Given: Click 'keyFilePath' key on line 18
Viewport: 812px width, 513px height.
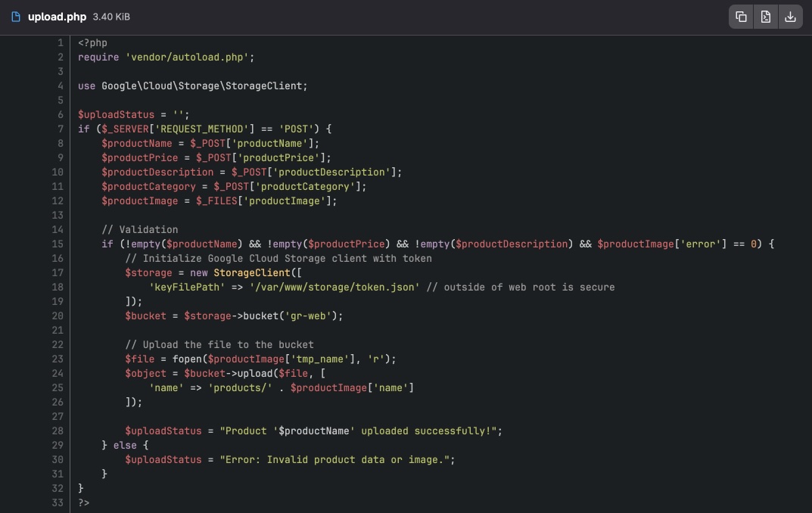Looking at the screenshot, I should [x=187, y=287].
